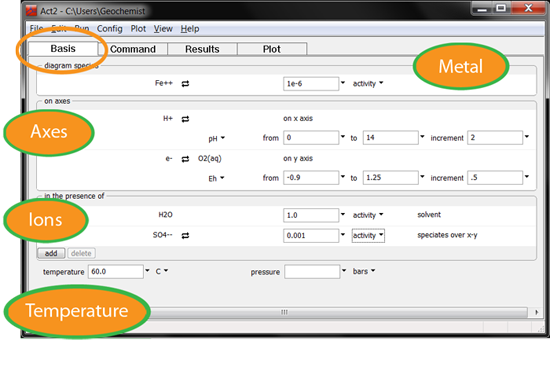The width and height of the screenshot is (550, 367).
Task: Open the pH axis variable dropdown
Action: (216, 139)
